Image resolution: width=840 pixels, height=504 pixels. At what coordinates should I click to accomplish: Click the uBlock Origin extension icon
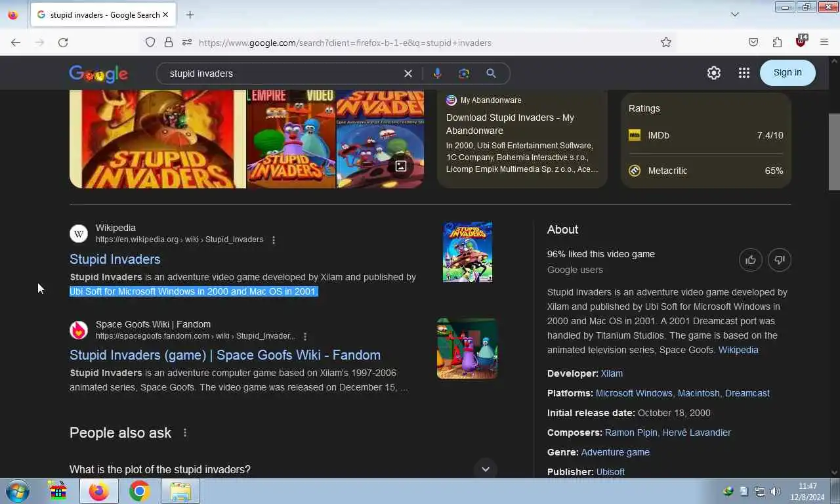coord(801,41)
